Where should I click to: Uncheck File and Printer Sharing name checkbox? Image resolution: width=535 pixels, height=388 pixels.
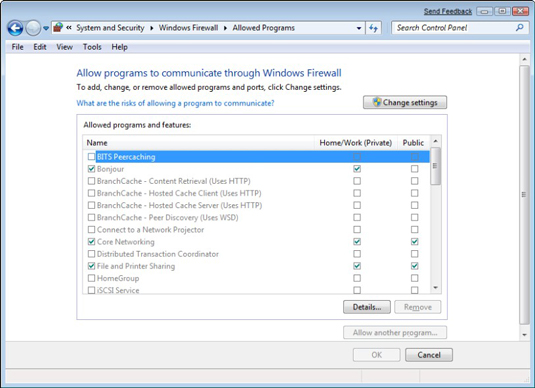click(x=91, y=266)
